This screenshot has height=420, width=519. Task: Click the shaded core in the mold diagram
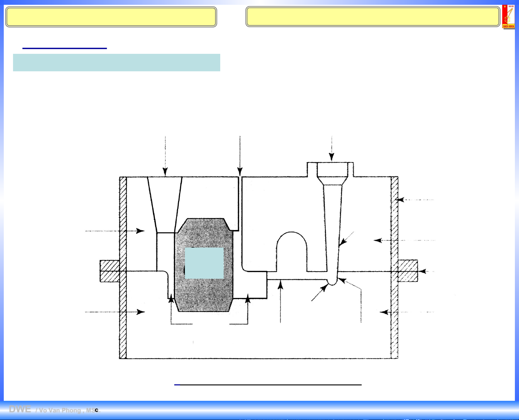point(204,291)
